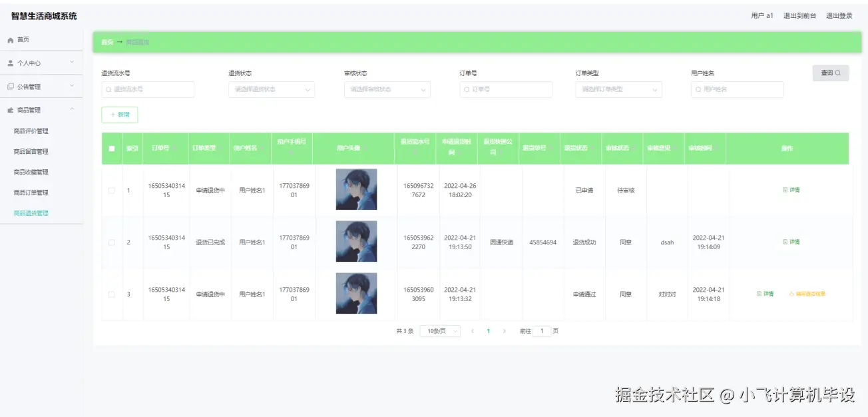Expand the 个人中心 sidebar menu
This screenshot has width=868, height=417.
(41, 63)
